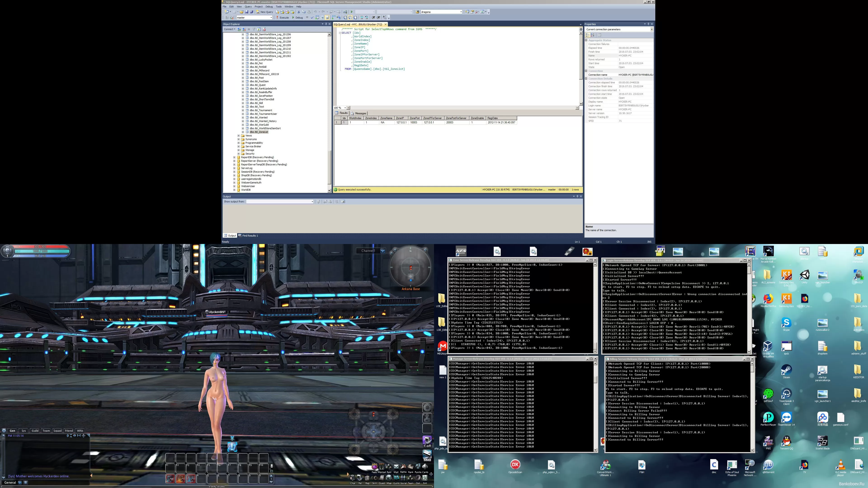This screenshot has height=488, width=868.
Task: Select the dbo.tbl_Wanted table row
Action: 259,117
